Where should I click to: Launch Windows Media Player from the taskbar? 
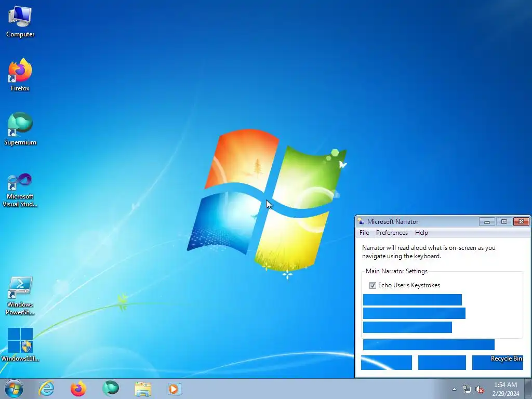175,389
